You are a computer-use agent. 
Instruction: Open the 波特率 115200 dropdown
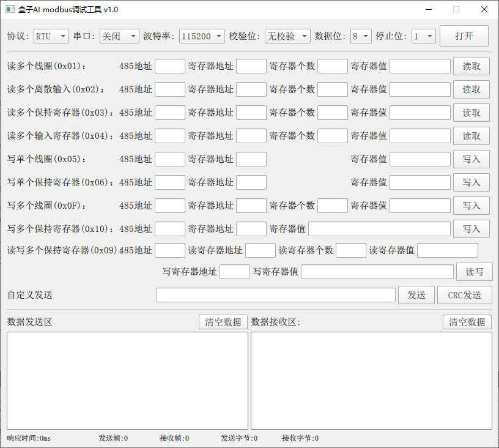coord(202,36)
